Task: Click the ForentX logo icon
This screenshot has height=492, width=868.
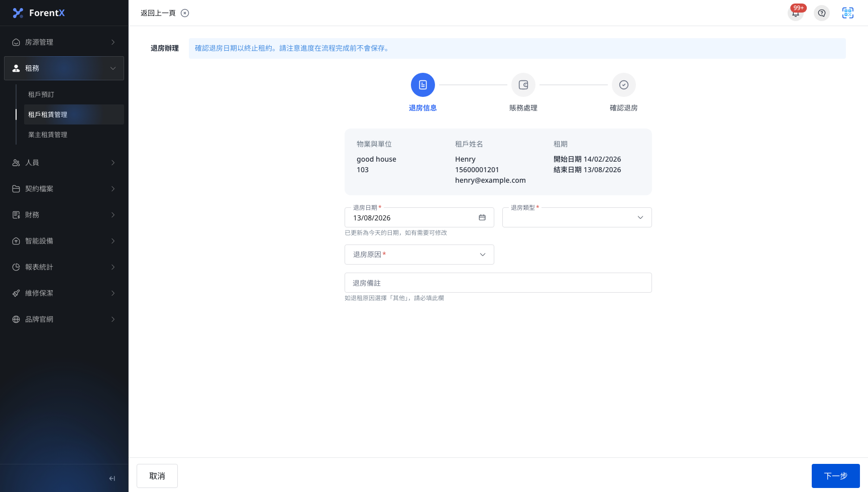Action: tap(18, 13)
